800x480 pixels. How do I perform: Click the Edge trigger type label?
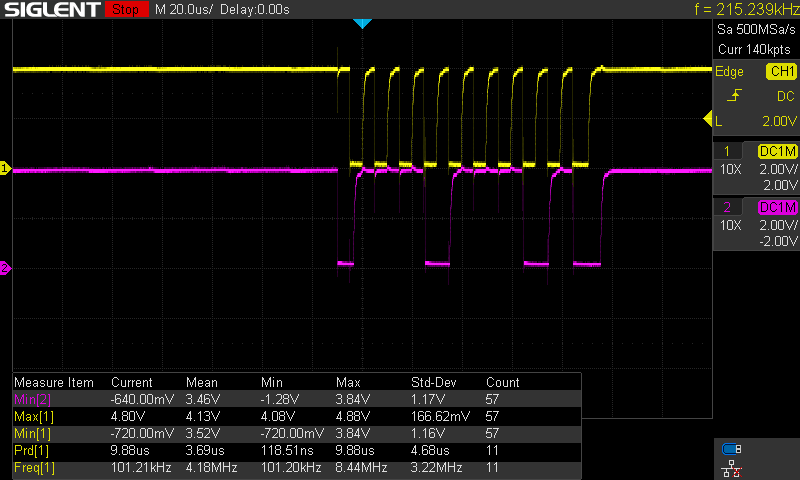[729, 71]
